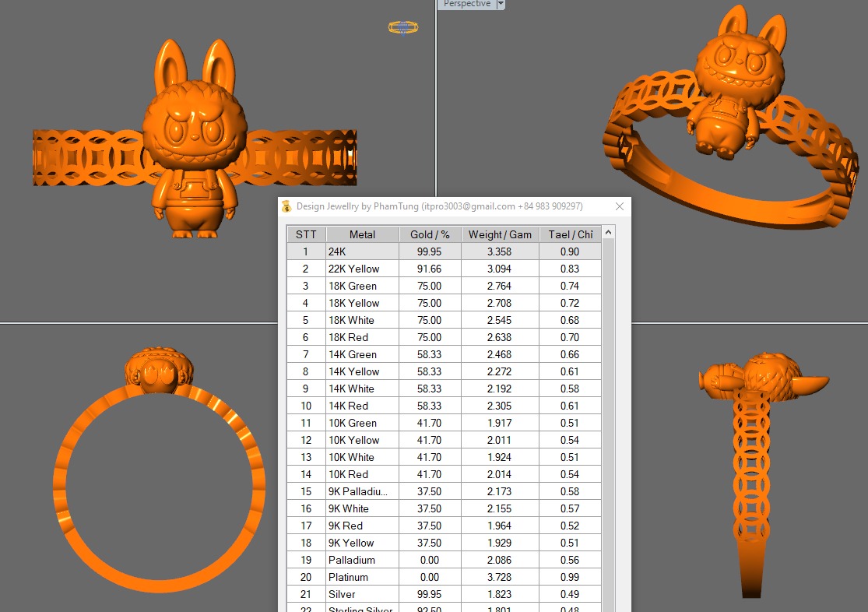Select the 10K Yellow row
Viewport: 868px width, 612px height.
[x=444, y=440]
